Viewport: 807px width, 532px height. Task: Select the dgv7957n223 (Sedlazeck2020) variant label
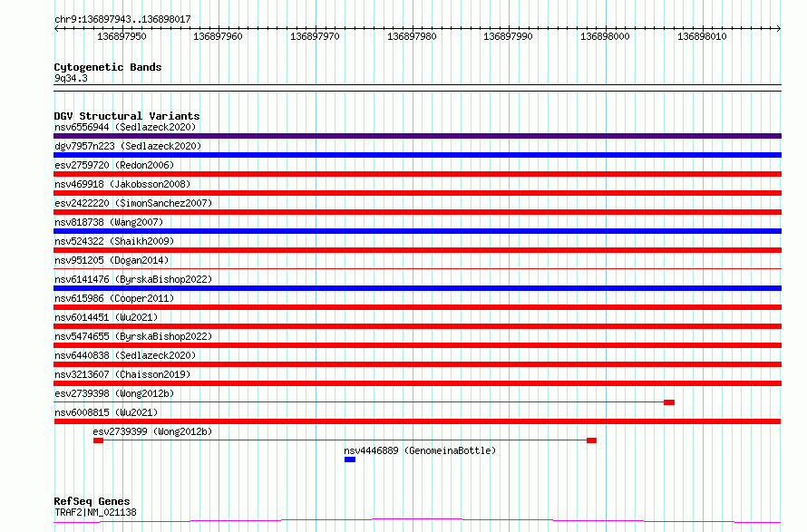128,146
